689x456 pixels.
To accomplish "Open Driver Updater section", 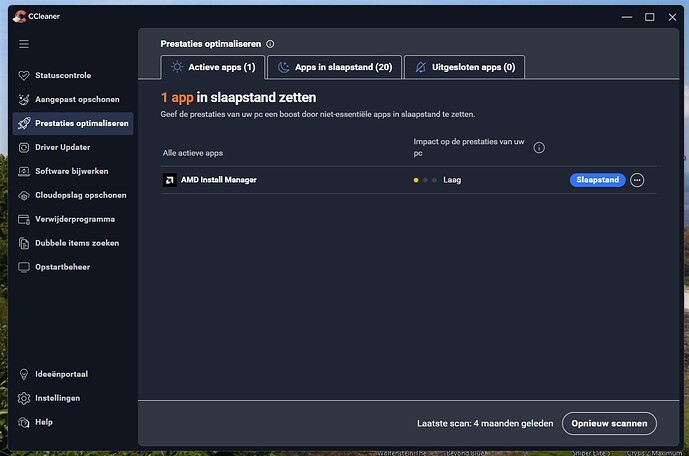I will [73, 148].
